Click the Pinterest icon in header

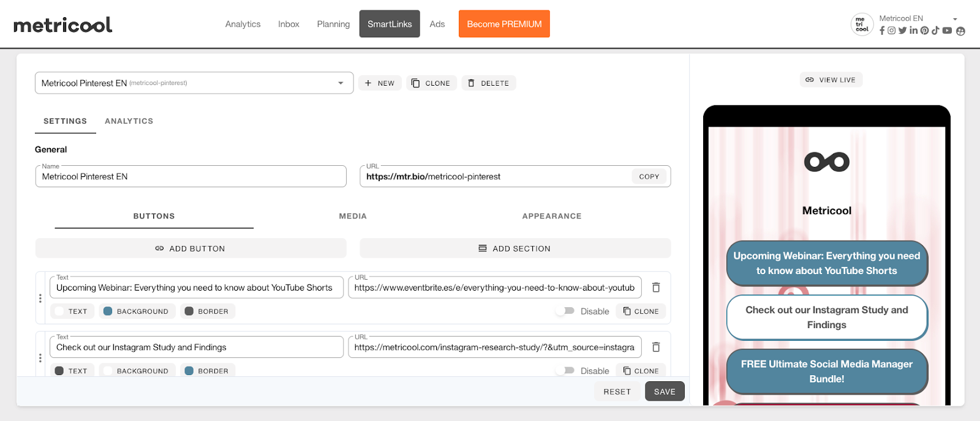point(925,31)
